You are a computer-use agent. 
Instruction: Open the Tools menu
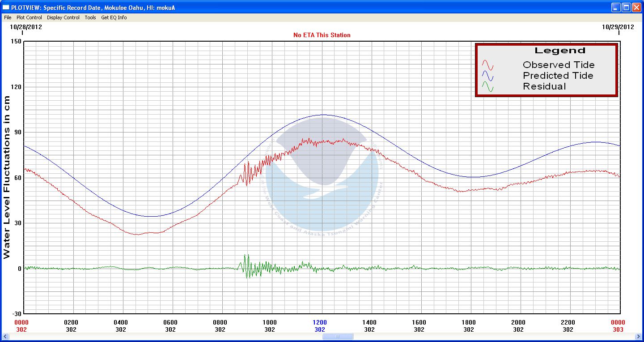90,17
